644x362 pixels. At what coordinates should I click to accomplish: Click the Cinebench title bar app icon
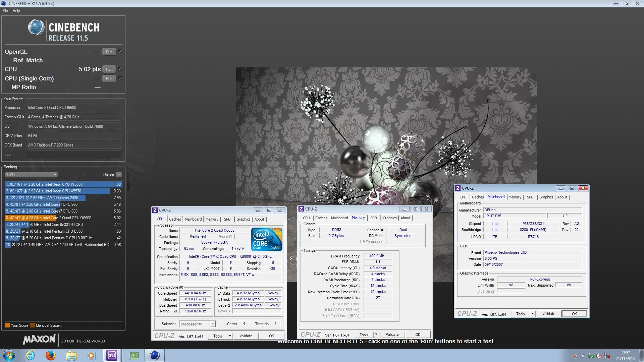4,3
